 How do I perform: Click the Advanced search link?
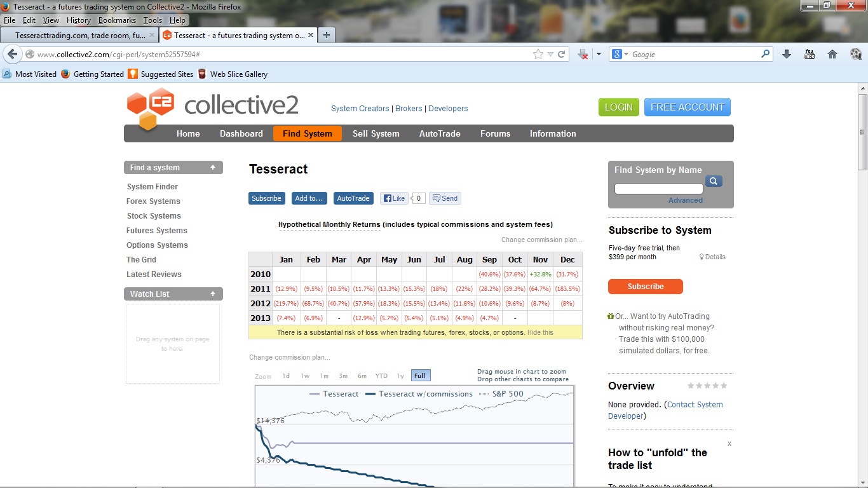[686, 200]
